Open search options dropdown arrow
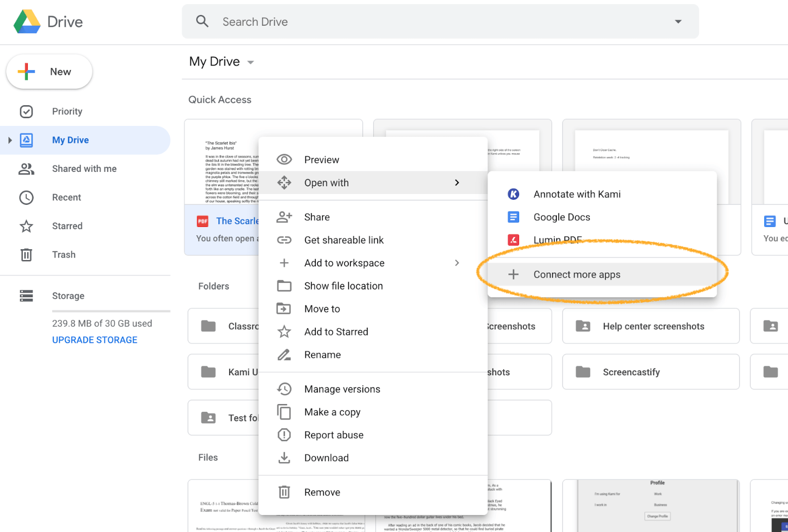The width and height of the screenshot is (788, 532). [678, 22]
